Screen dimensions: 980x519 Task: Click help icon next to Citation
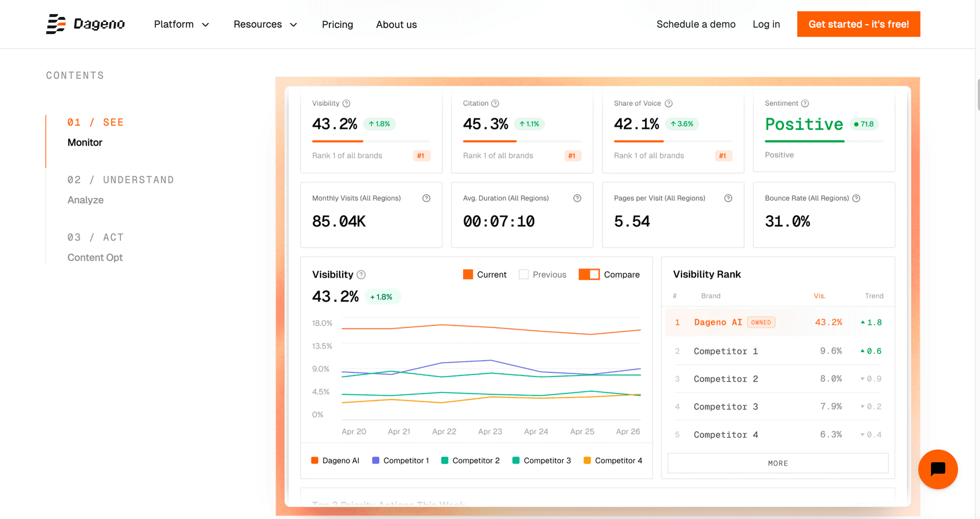(495, 103)
